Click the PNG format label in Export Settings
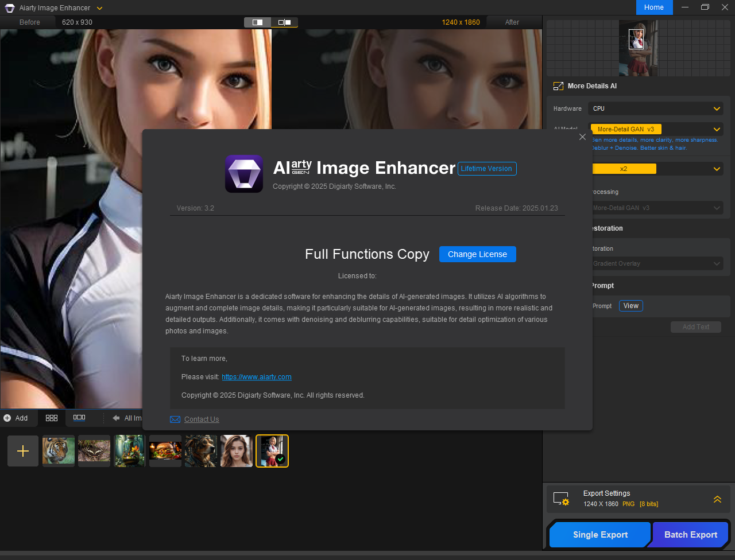This screenshot has height=560, width=735. (x=628, y=504)
